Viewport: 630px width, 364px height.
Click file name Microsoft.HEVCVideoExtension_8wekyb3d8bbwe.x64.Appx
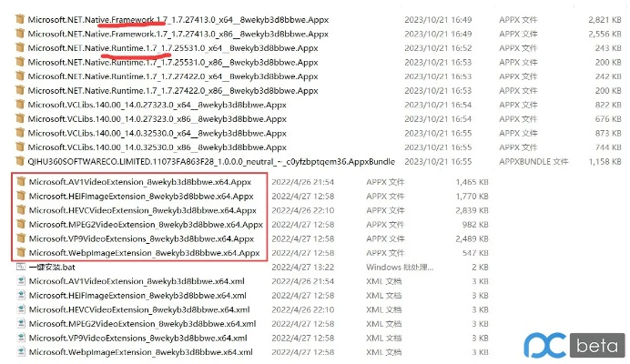143,210
